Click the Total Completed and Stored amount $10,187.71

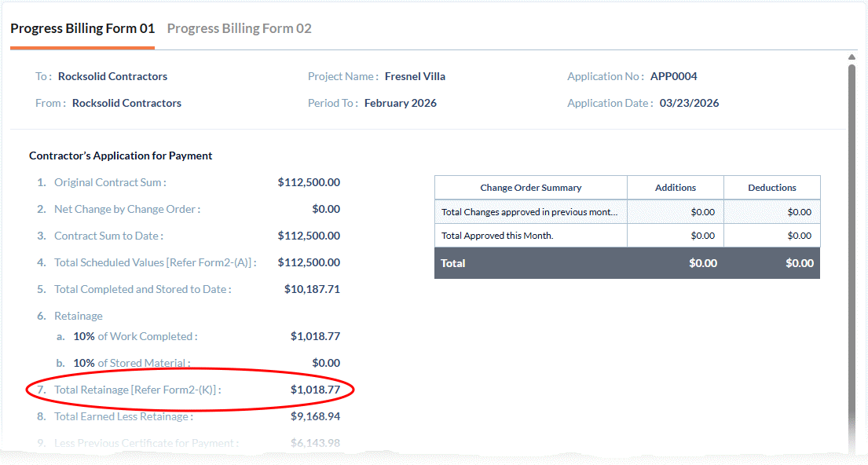(312, 289)
